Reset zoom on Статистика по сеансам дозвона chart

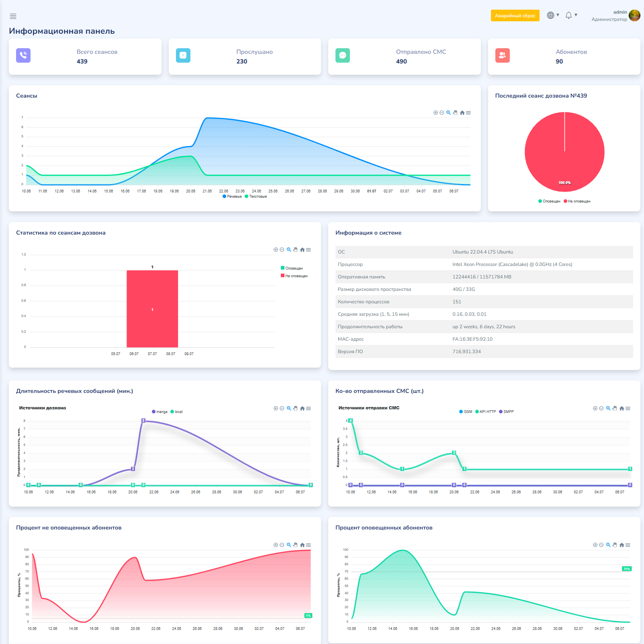click(x=302, y=250)
